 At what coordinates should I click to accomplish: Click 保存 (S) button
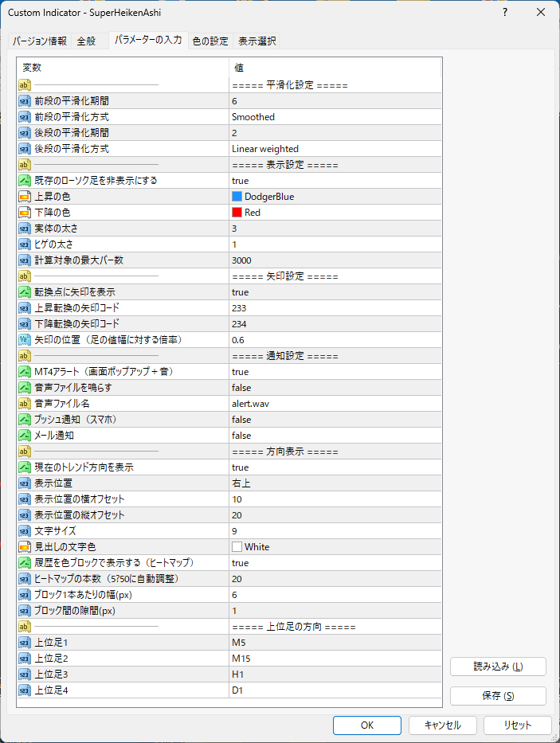[498, 696]
